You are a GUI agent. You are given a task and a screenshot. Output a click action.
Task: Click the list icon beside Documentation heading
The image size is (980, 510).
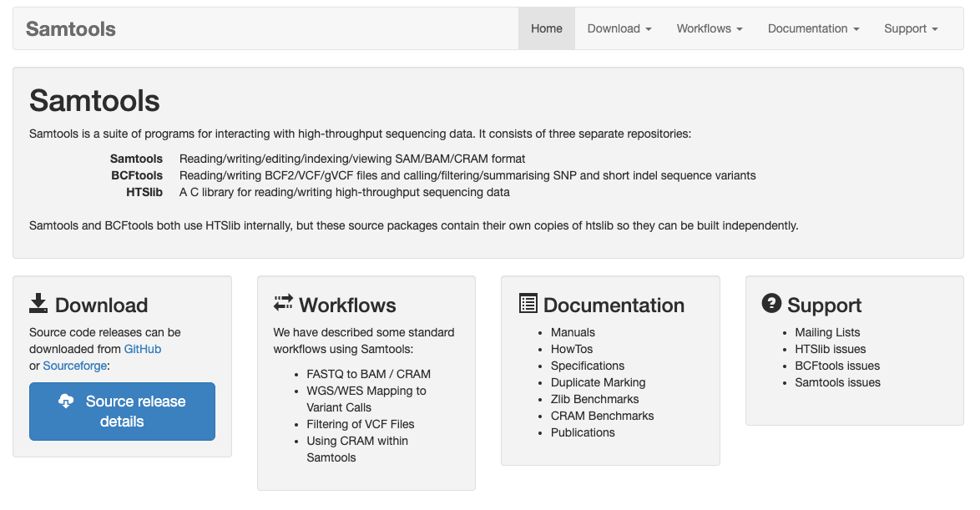pos(528,303)
